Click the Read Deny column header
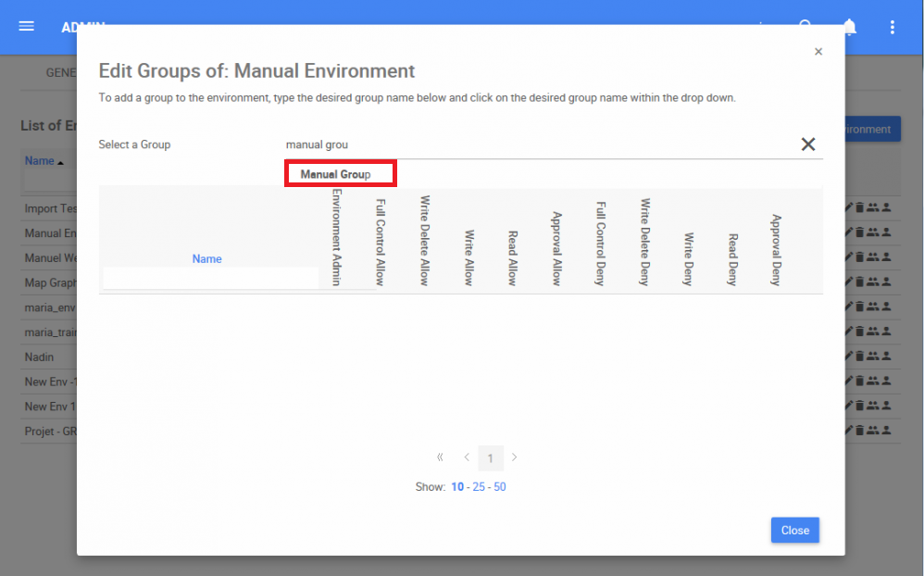 pyautogui.click(x=732, y=259)
